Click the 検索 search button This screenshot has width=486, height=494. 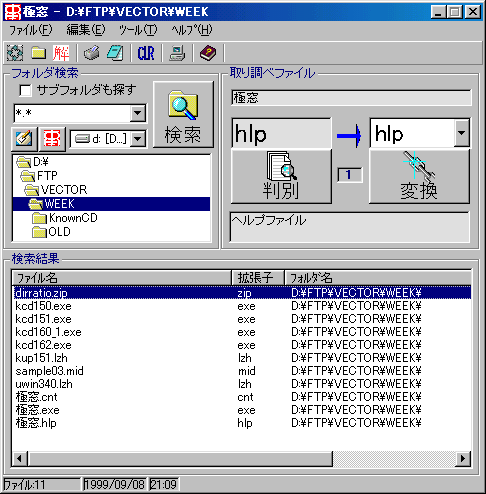(x=183, y=114)
